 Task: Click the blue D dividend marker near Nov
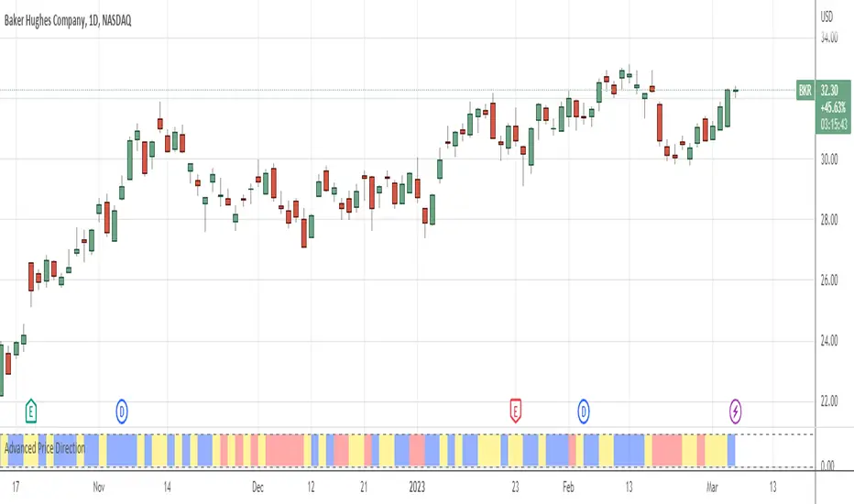122,410
